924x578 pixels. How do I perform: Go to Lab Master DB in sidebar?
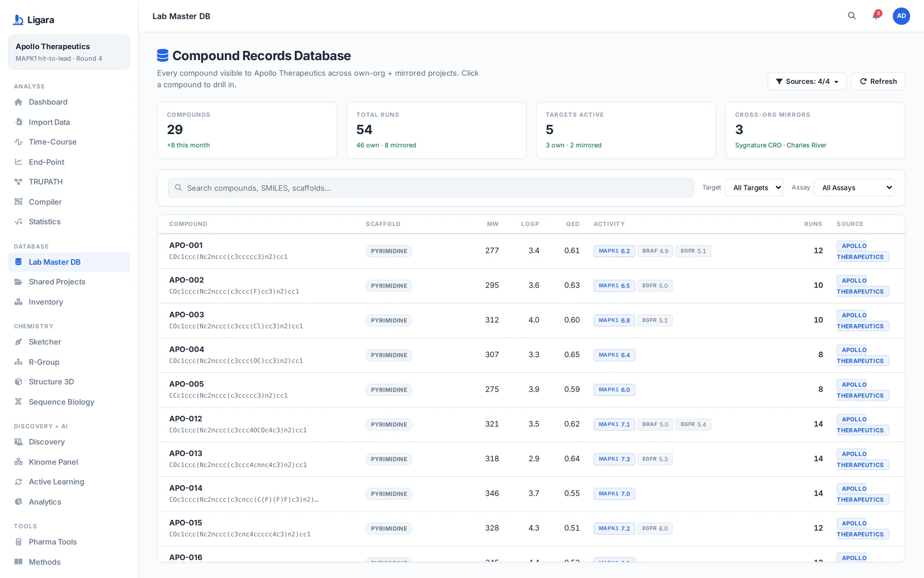(69, 262)
